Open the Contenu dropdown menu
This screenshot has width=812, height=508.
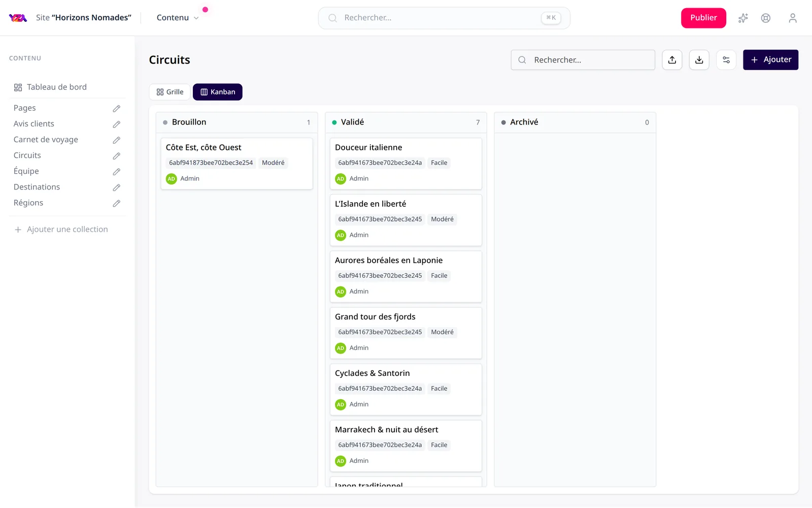[177, 18]
